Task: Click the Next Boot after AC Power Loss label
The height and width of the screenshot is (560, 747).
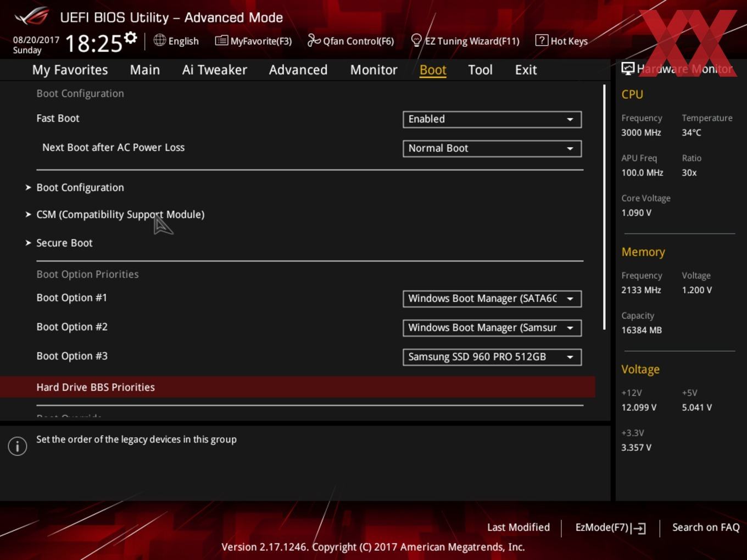Action: 113,147
